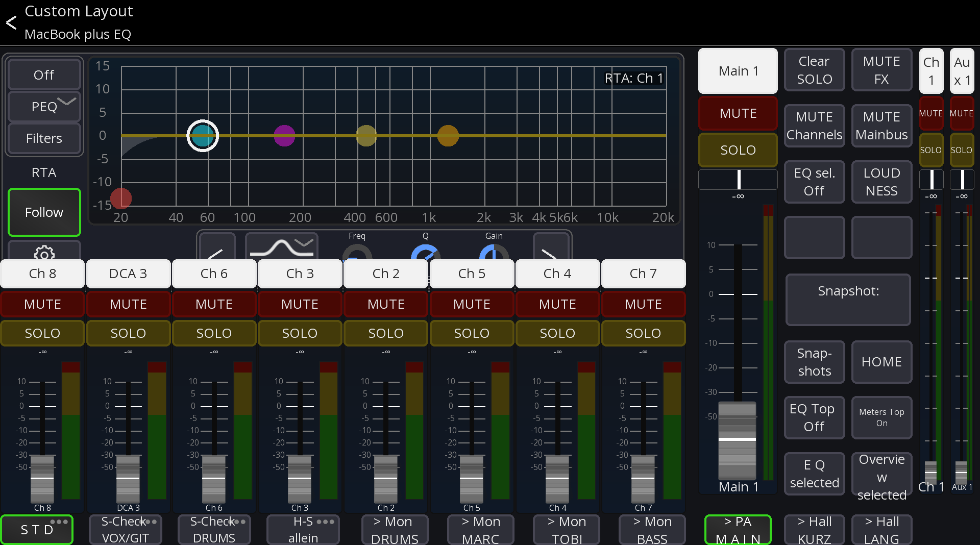The height and width of the screenshot is (545, 980).
Task: Switch to STD layer
Action: tap(37, 530)
